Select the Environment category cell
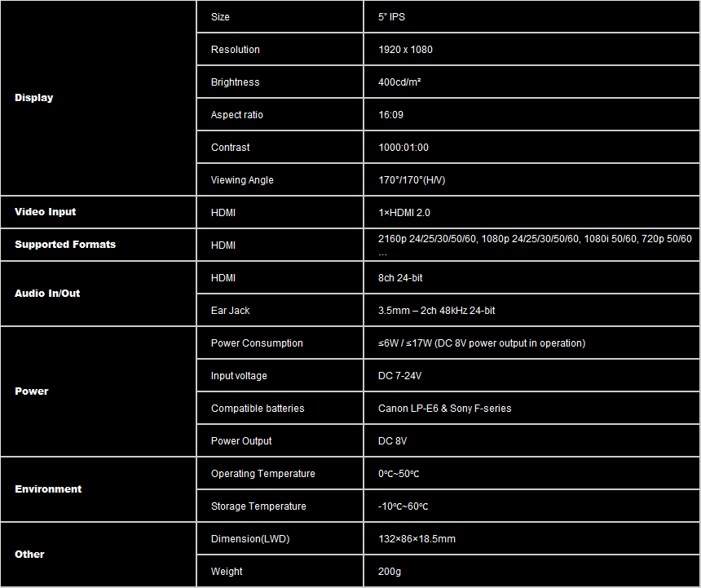This screenshot has height=588, width=701. (x=48, y=489)
